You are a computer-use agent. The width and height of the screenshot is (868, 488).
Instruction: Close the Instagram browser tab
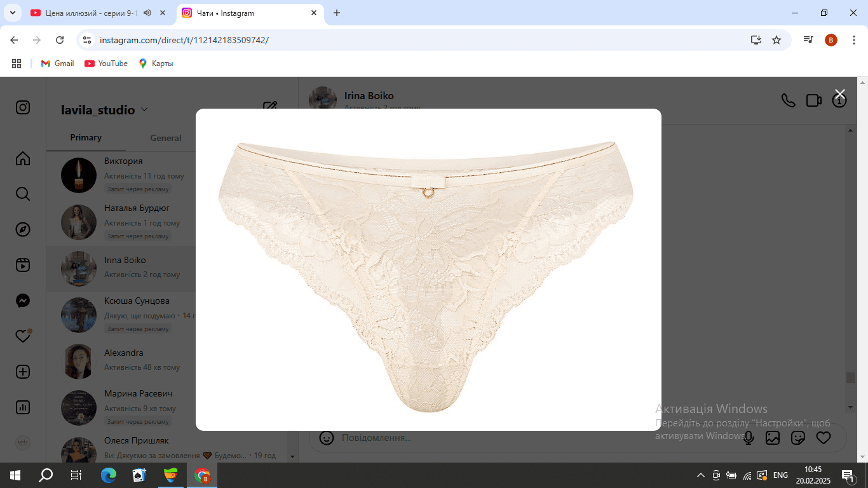pos(314,13)
